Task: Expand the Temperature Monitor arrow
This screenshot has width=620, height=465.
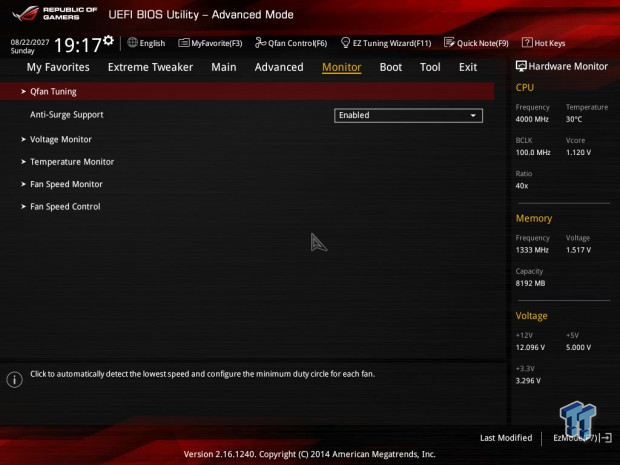Action: 23,162
